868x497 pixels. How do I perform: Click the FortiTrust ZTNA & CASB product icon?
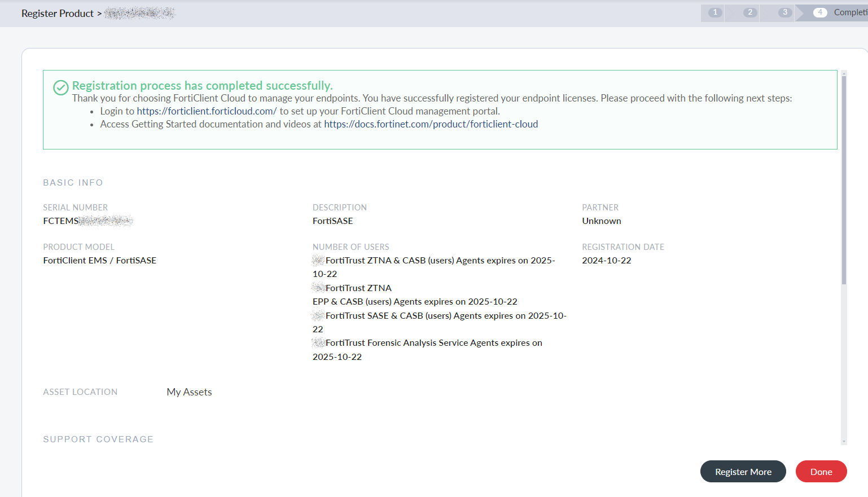tap(317, 260)
